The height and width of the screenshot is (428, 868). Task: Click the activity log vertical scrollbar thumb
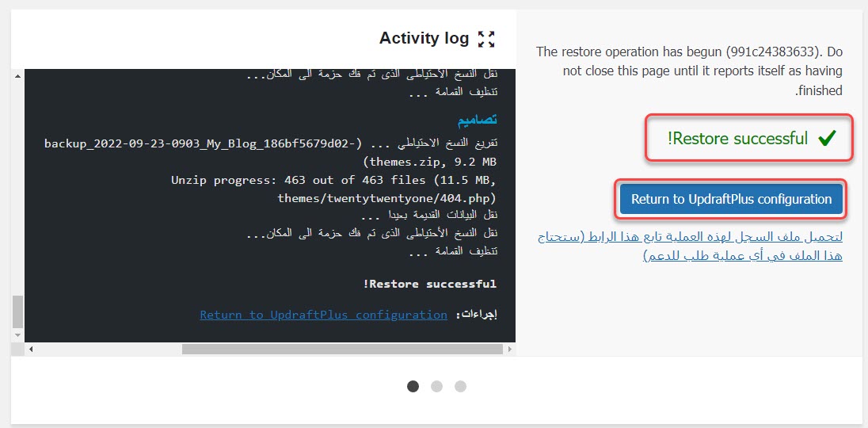17,311
